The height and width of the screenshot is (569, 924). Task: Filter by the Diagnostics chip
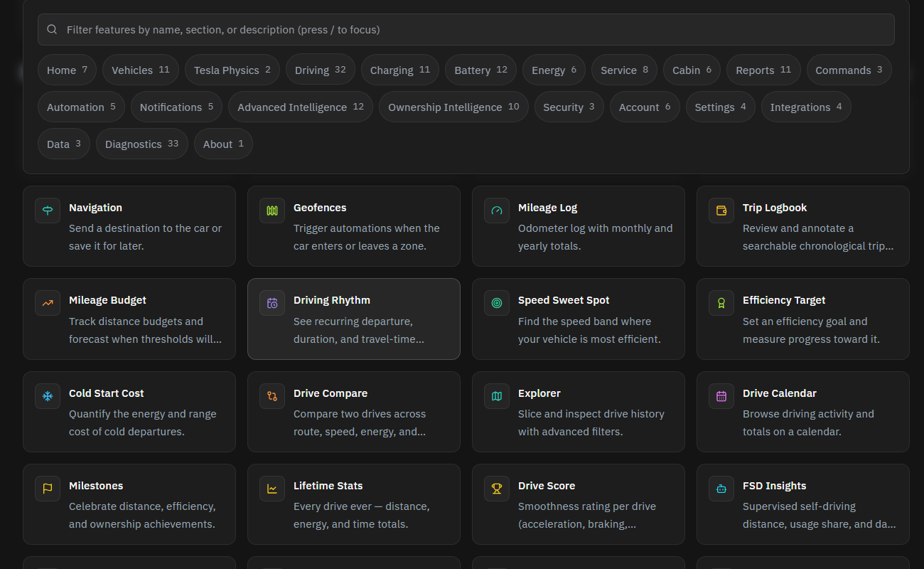[142, 144]
